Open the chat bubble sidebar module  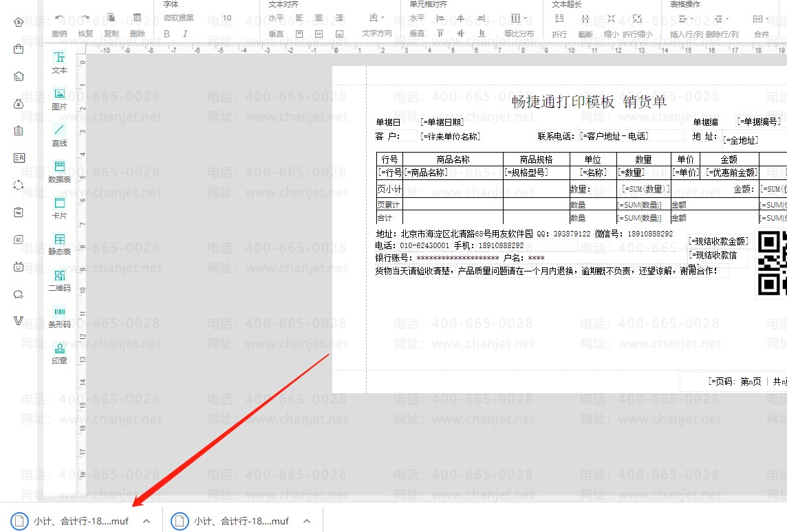tap(19, 294)
